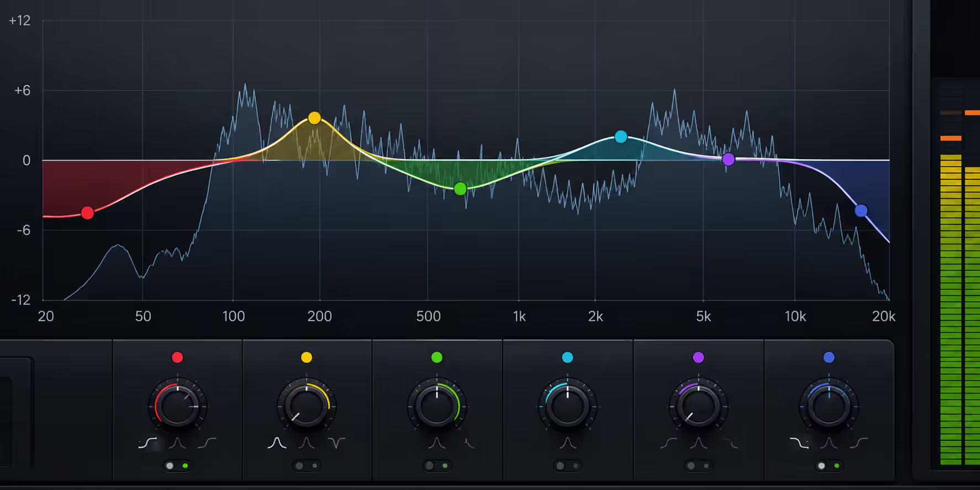Click the -6 dB scale label

pyautogui.click(x=23, y=230)
